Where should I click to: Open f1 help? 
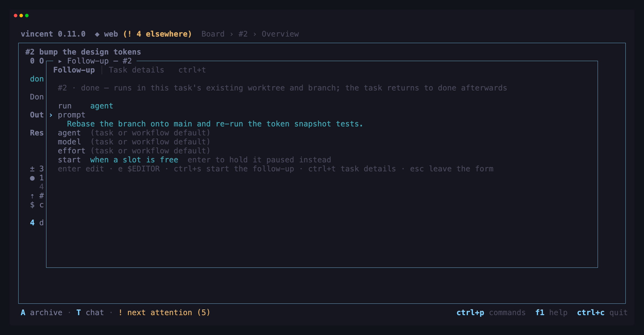551,312
